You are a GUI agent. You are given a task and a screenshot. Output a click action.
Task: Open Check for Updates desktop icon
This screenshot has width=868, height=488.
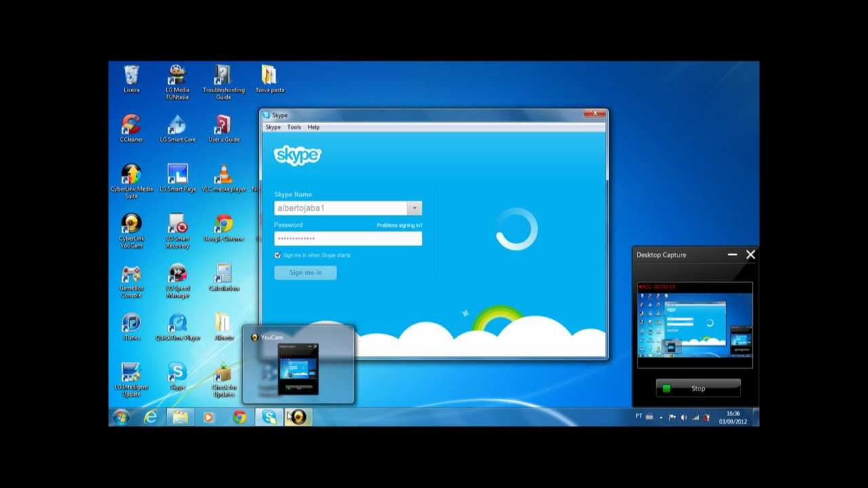point(223,380)
